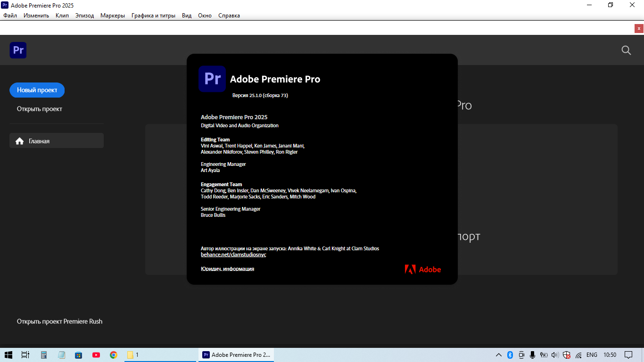Viewport: 644px width, 362px height.
Task: Open the behance.net/clamstudiosnyc link
Action: [233, 255]
